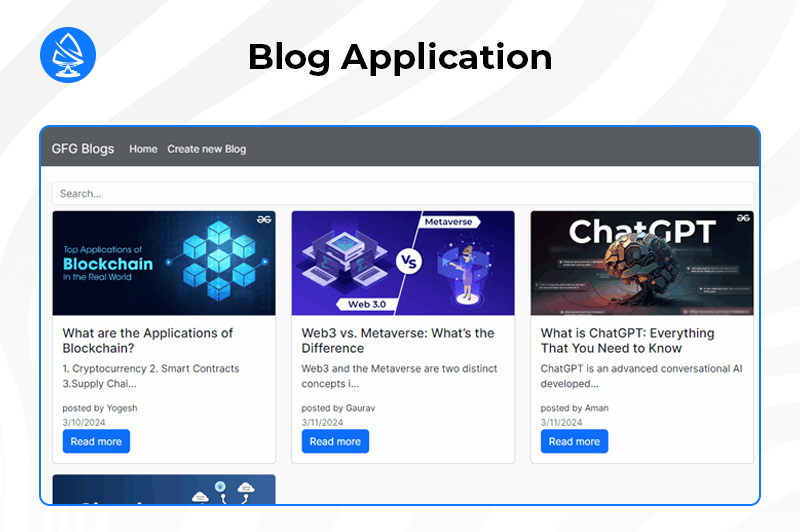Click posted by Gaurav text
The height and width of the screenshot is (532, 800).
(338, 408)
